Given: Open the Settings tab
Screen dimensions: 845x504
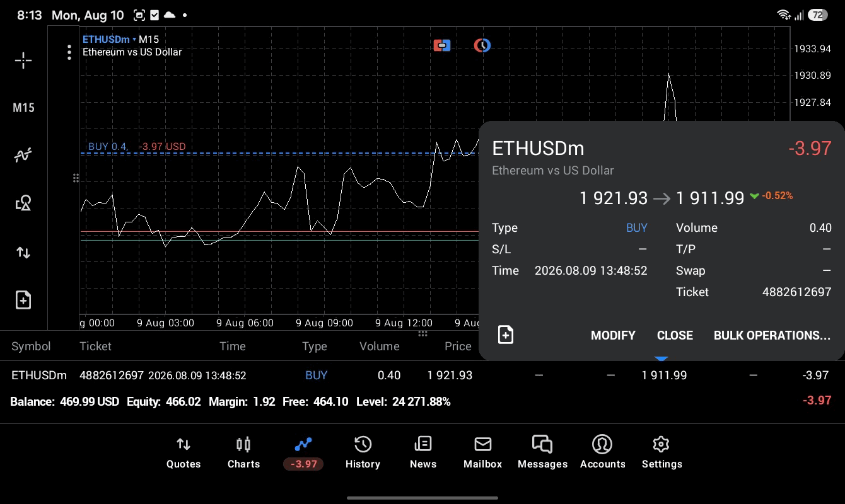Looking at the screenshot, I should (661, 452).
